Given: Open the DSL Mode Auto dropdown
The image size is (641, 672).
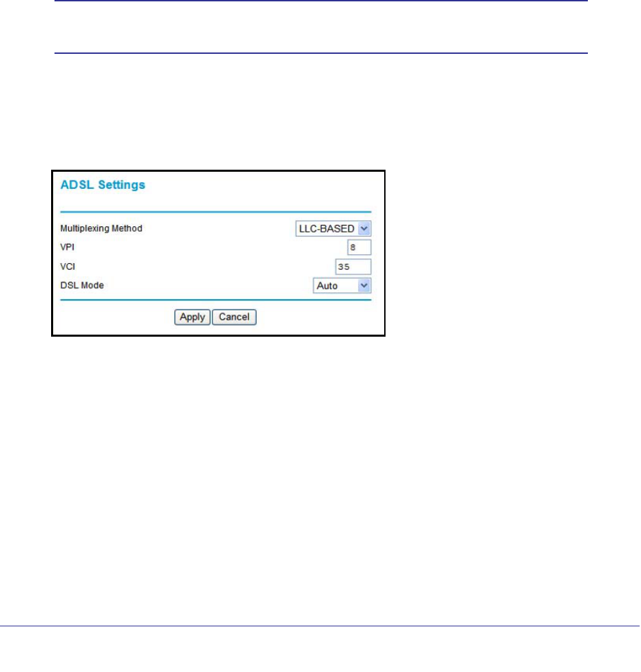Looking at the screenshot, I should pos(343,286).
